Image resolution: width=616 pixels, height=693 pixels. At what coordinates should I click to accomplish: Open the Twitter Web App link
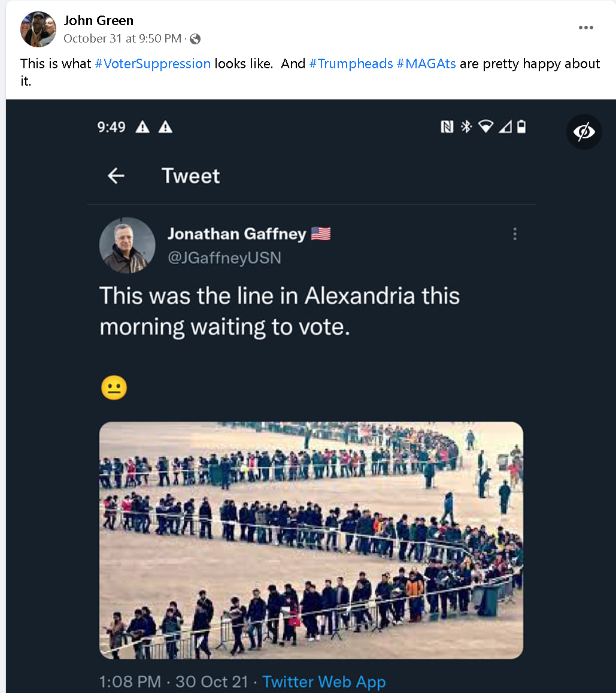[324, 682]
